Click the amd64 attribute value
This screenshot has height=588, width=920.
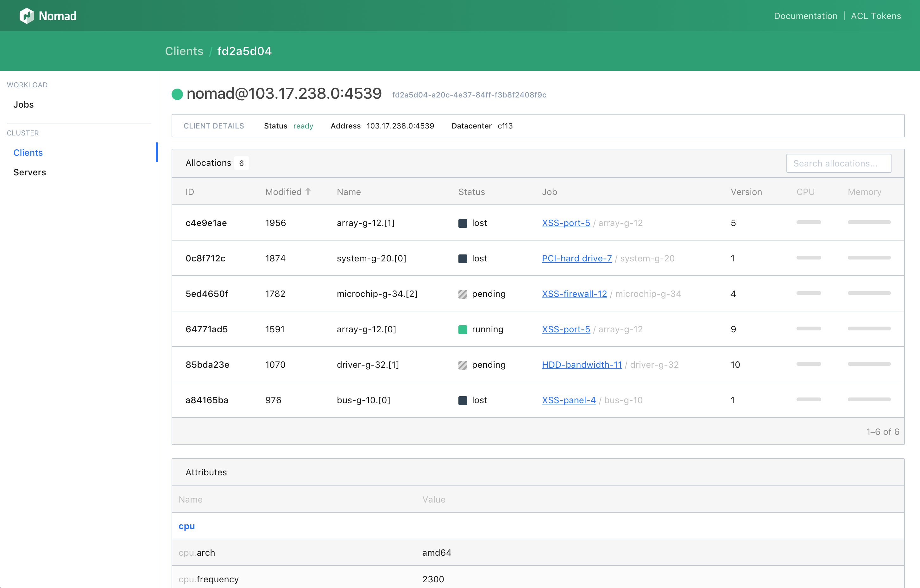pyautogui.click(x=437, y=553)
